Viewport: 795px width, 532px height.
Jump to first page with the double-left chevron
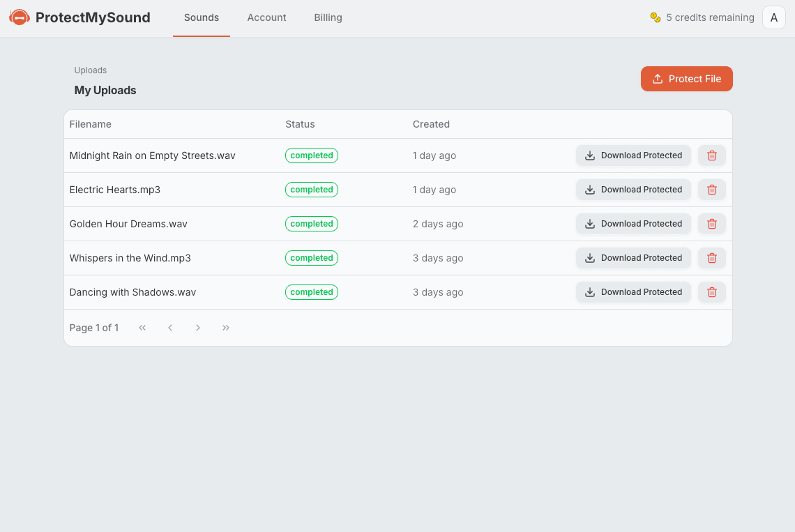(142, 327)
